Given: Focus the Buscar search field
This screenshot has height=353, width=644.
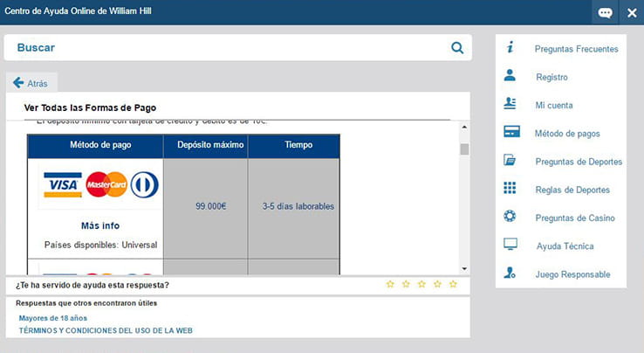Looking at the screenshot, I should point(238,48).
